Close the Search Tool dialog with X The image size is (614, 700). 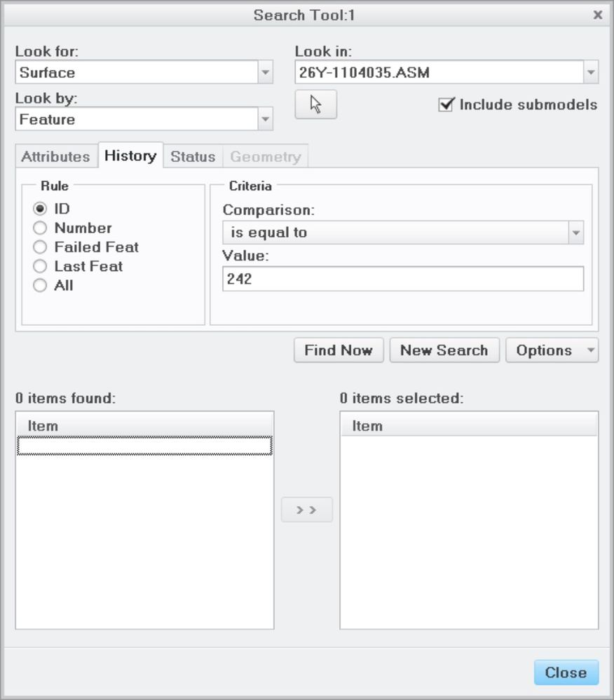coord(597,15)
